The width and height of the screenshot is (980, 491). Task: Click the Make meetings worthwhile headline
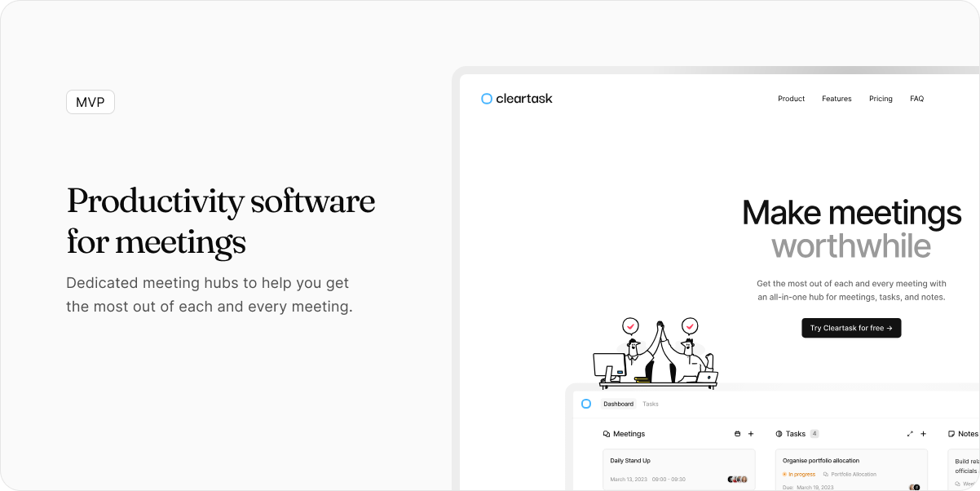[x=851, y=229]
